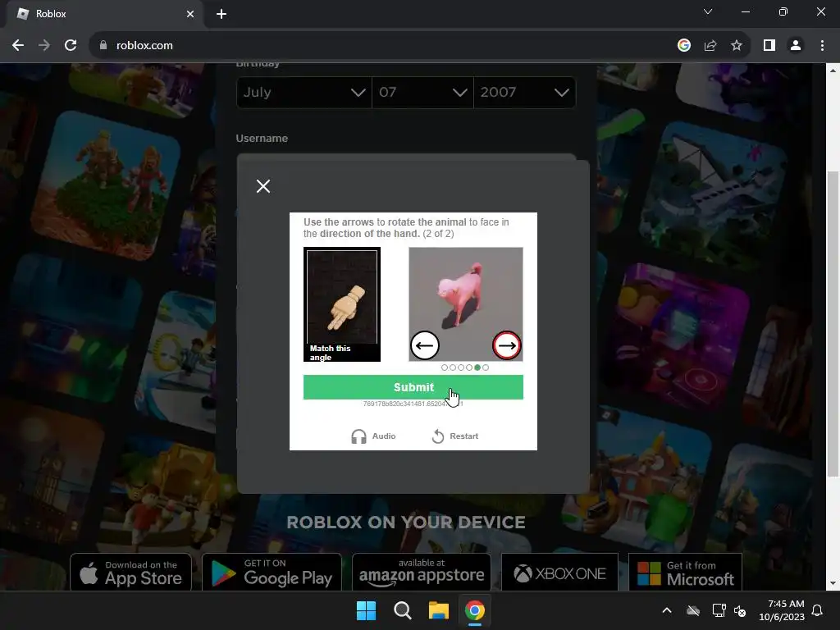The width and height of the screenshot is (840, 630).
Task: Click the page scrollbar thumb
Action: pyautogui.click(x=833, y=323)
